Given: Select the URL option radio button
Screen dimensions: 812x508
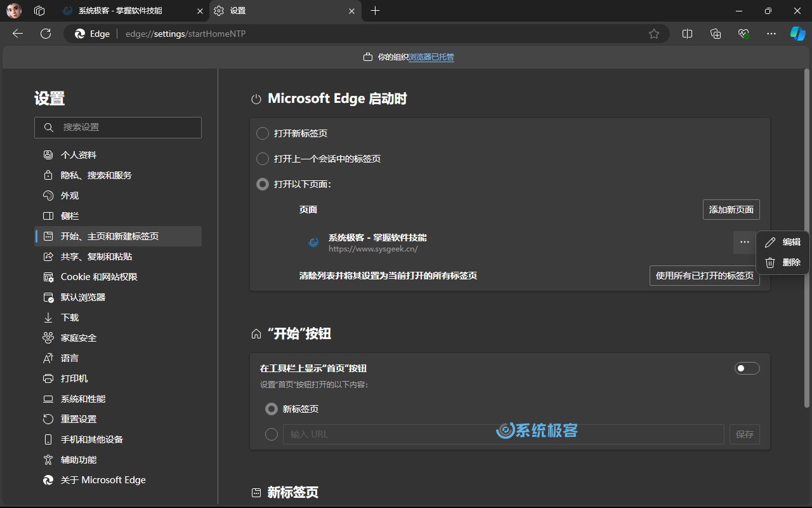Looking at the screenshot, I should coord(272,434).
